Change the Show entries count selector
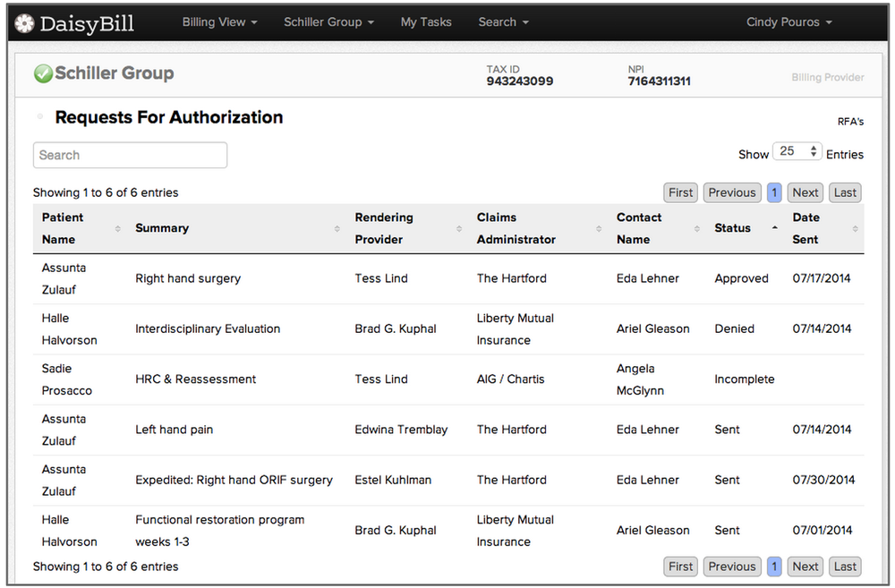Screen dimensions: 895x588 coord(797,151)
